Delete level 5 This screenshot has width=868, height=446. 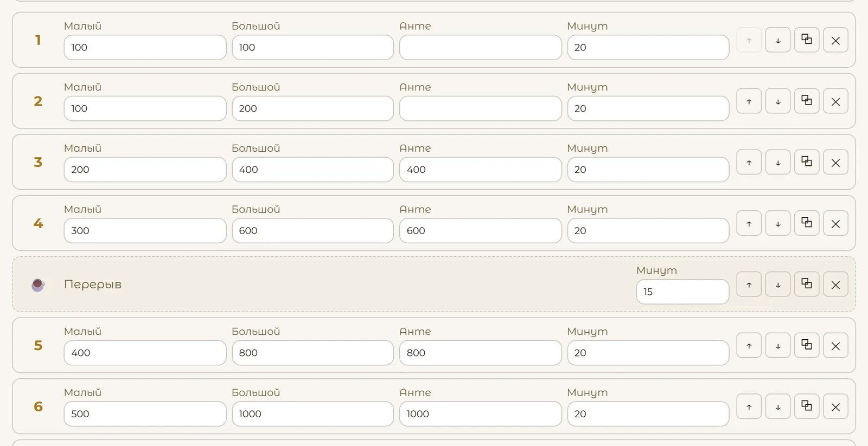coord(835,346)
